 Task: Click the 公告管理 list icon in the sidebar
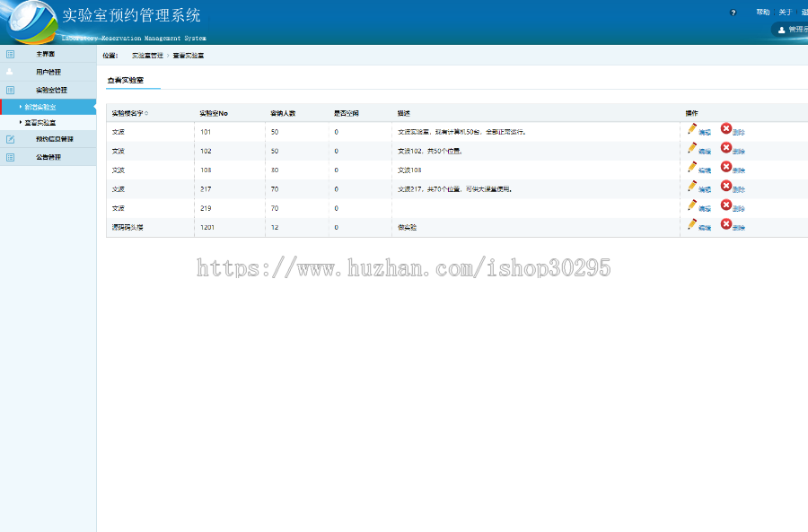[11, 155]
